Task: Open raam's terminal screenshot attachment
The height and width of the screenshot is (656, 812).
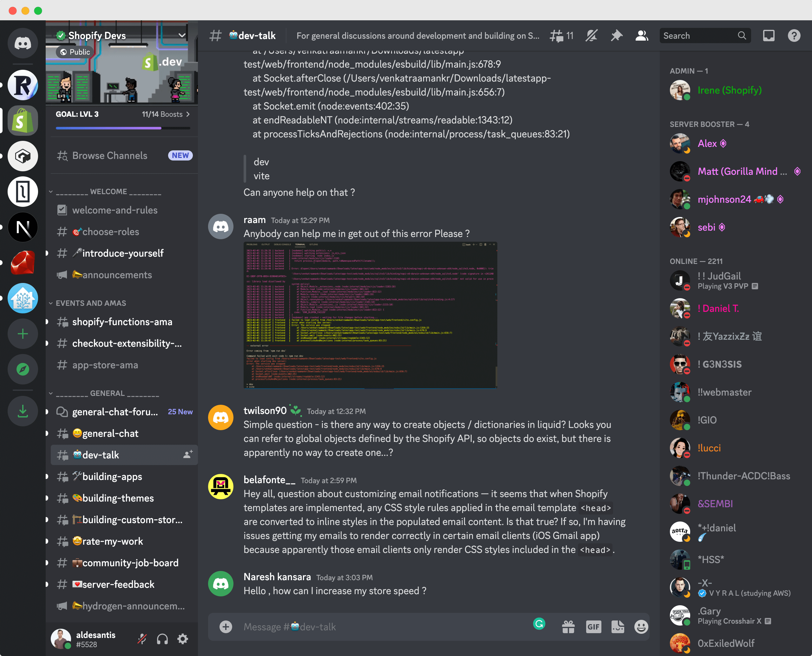Action: point(370,315)
